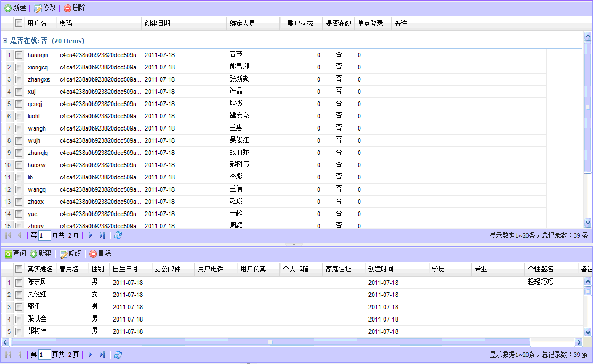The image size is (593, 364).
Task: Go to previous page in upper grid pager
Action: [19, 236]
